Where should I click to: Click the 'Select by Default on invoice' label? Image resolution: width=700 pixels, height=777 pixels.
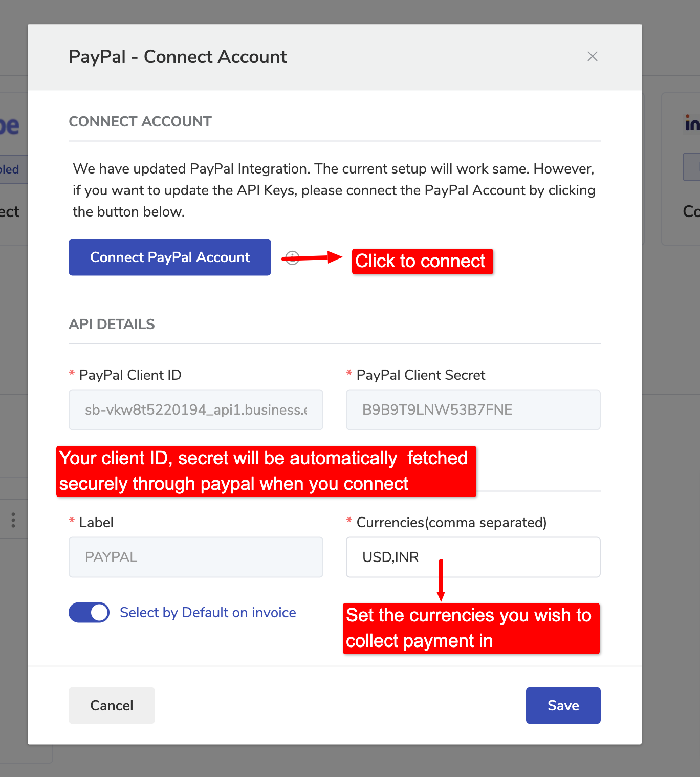(x=208, y=613)
